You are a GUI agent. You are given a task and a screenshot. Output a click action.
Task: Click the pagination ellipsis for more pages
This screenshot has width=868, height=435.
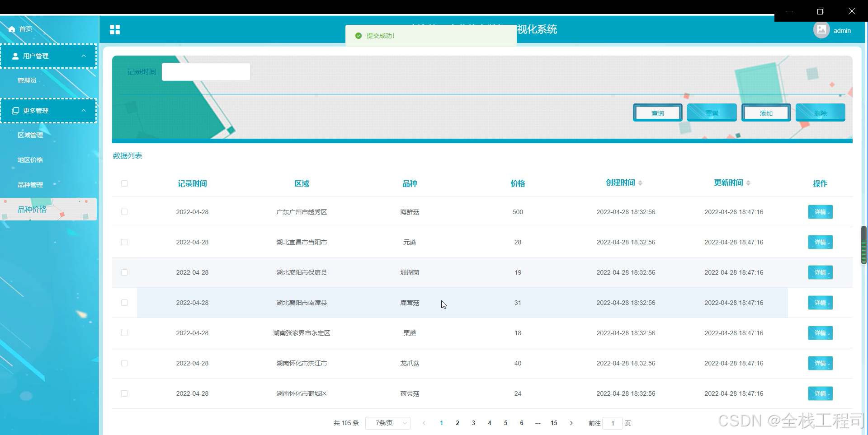(538, 423)
